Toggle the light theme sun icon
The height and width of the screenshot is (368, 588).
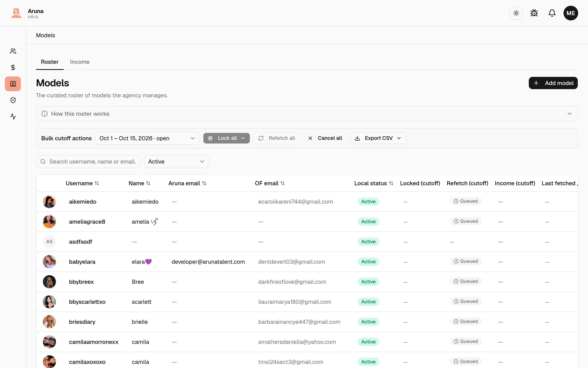pos(516,13)
